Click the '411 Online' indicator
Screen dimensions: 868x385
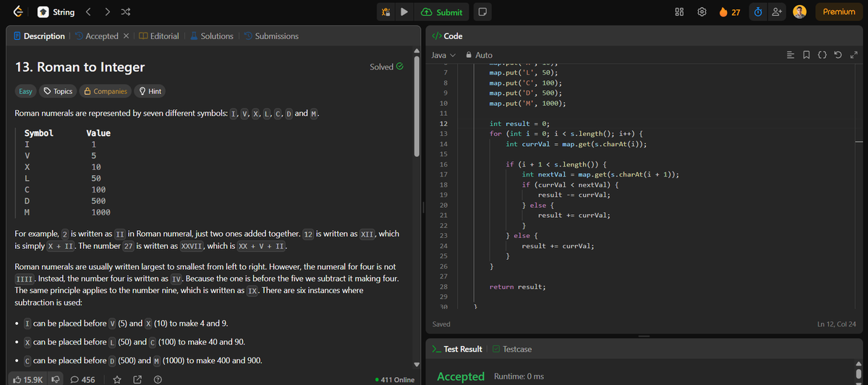click(x=395, y=379)
